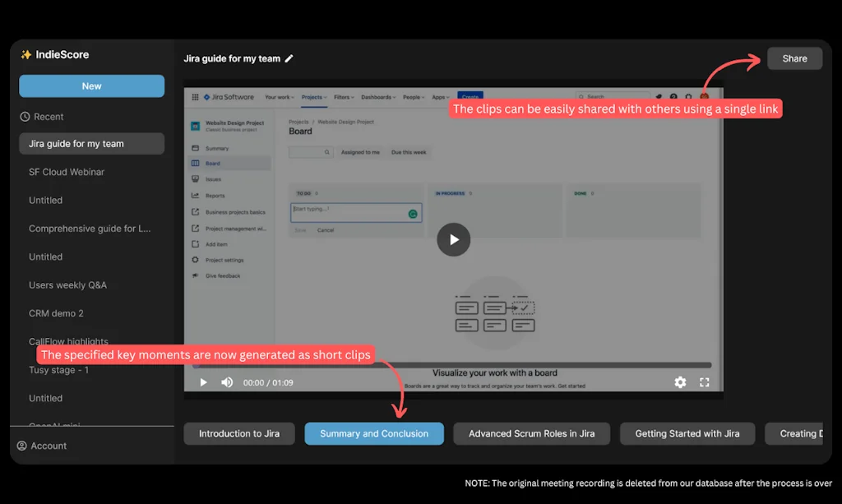The image size is (842, 504).
Task: Toggle the Assigned to me filter
Action: (x=360, y=152)
